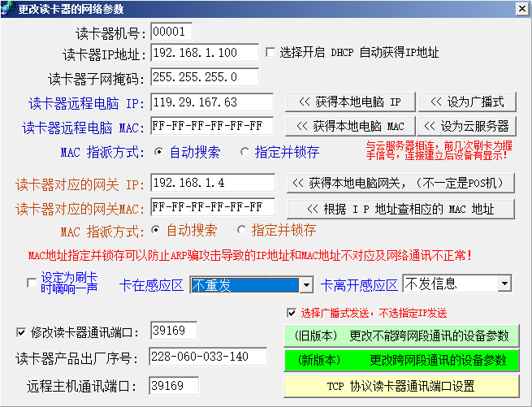The height and width of the screenshot is (407, 532).
Task: Click 设为云服务器 button
Action: [x=467, y=126]
